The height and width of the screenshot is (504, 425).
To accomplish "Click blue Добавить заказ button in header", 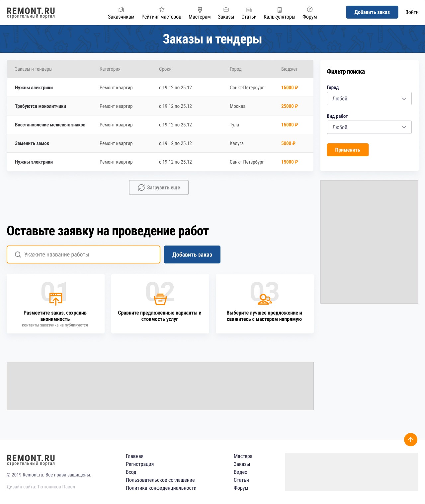I will pos(372,12).
